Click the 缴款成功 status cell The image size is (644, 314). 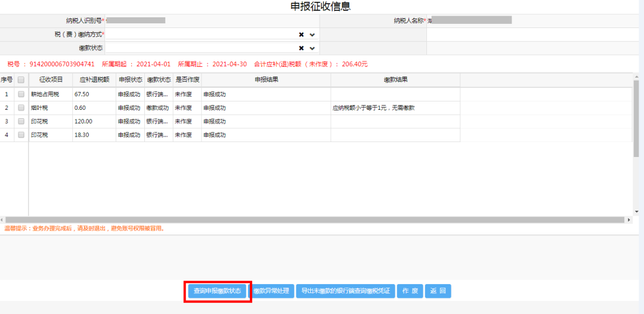tap(159, 107)
